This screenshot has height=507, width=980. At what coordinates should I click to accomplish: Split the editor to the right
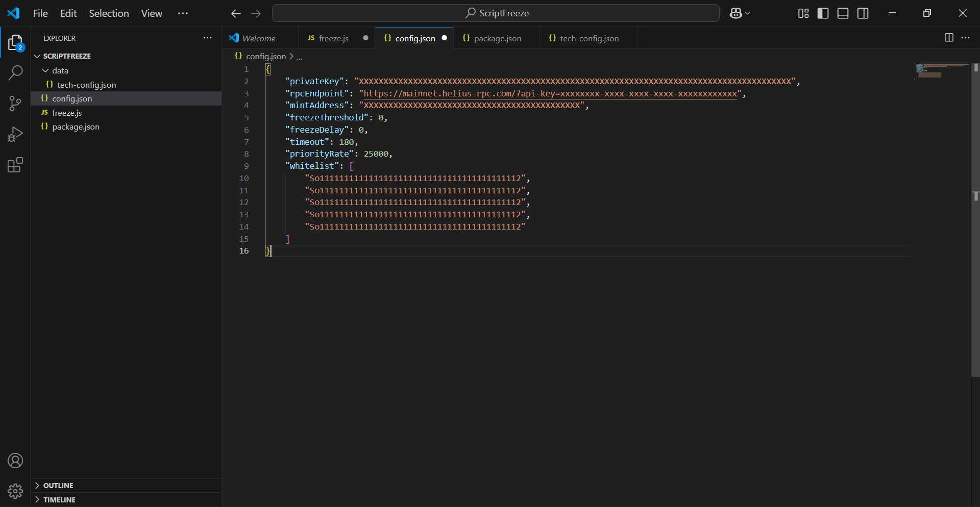tap(949, 38)
